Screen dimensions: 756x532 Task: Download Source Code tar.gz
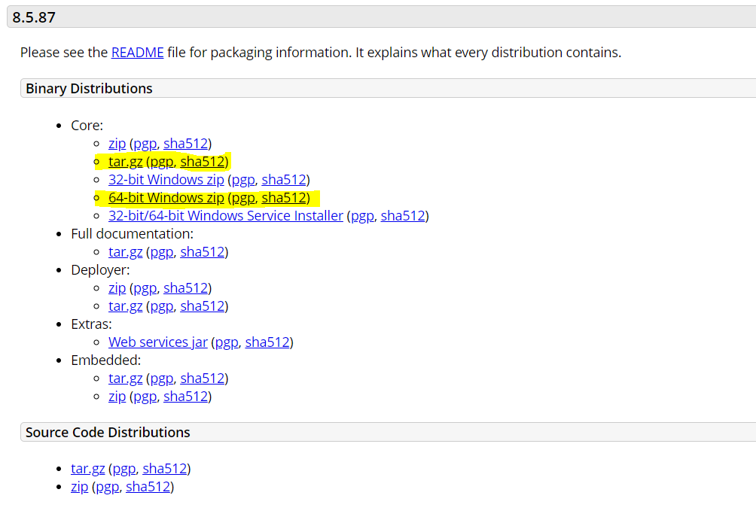tap(88, 469)
